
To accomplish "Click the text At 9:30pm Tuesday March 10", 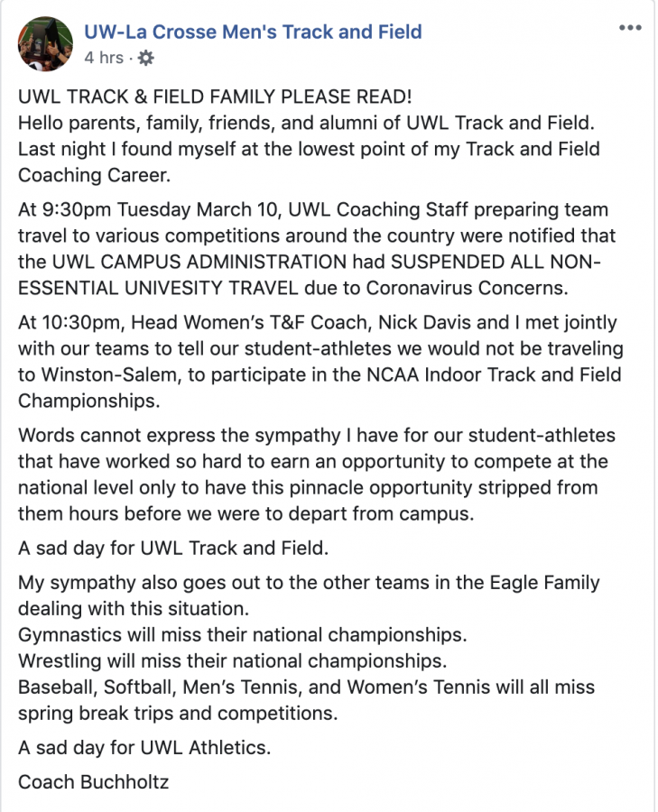I will (x=148, y=209).
